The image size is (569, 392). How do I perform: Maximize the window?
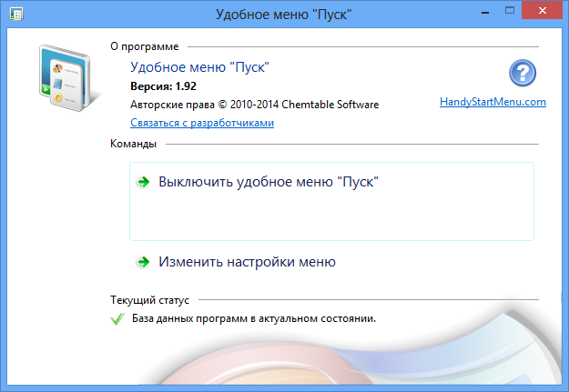coord(510,11)
